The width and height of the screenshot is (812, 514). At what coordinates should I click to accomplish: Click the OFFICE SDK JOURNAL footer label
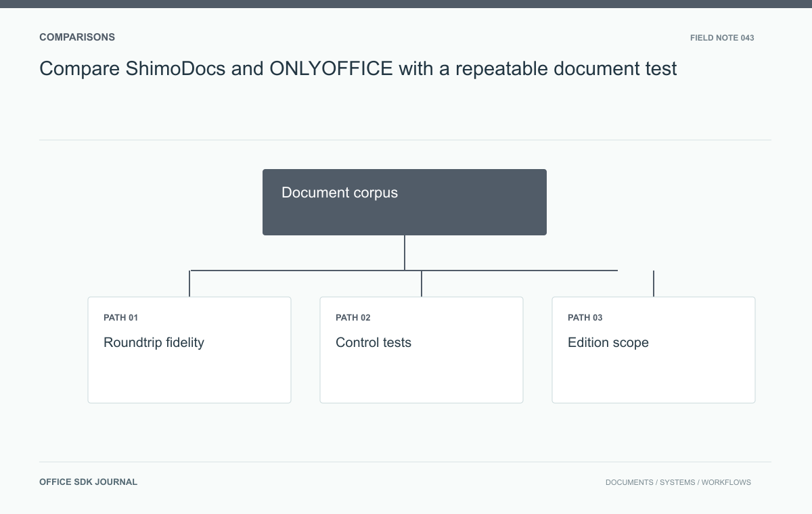click(89, 482)
